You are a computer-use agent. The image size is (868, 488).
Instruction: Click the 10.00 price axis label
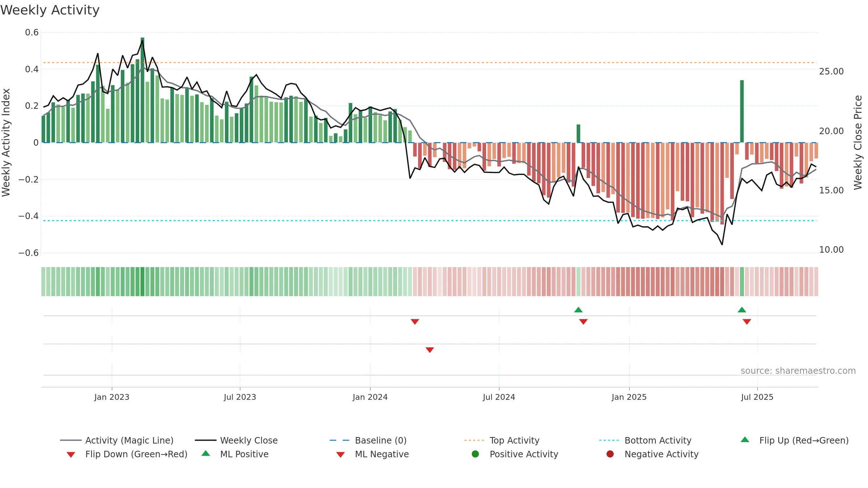point(831,249)
